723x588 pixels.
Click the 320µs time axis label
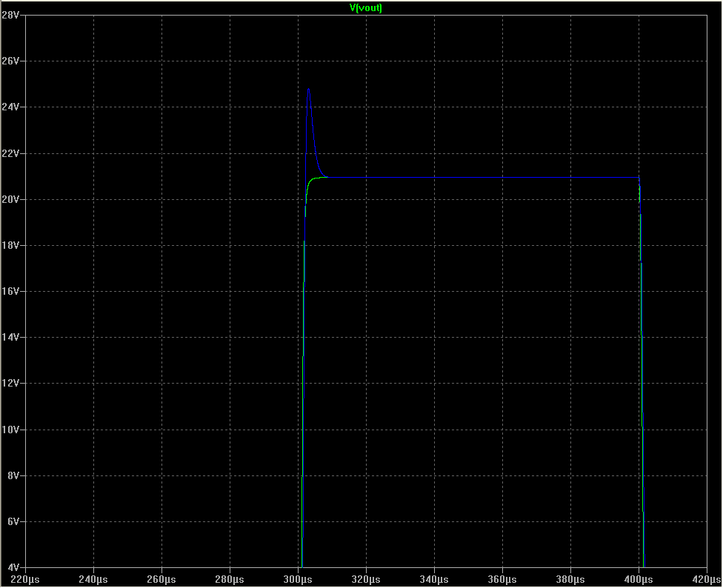(366, 580)
